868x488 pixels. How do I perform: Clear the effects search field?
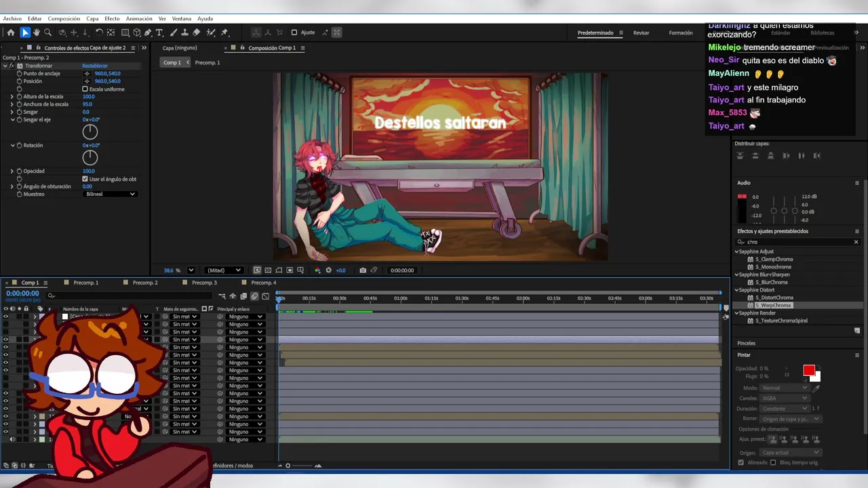click(x=856, y=242)
